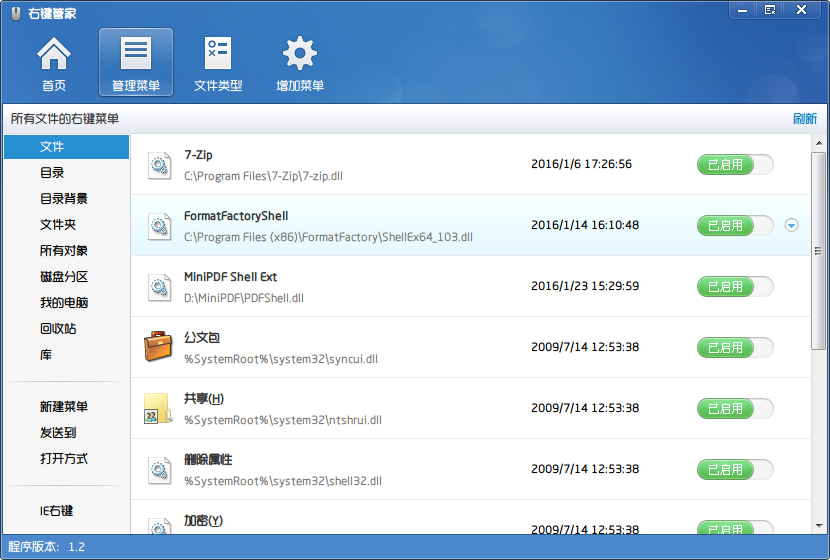Viewport: 830px width, 560px height.
Task: Toggle FormatFactoryShell 已启用 switch
Action: pyautogui.click(x=735, y=225)
